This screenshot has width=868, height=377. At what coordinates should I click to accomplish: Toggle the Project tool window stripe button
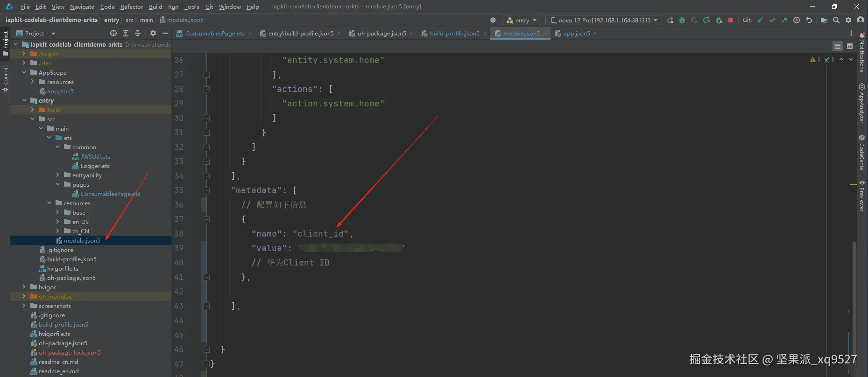(5, 43)
